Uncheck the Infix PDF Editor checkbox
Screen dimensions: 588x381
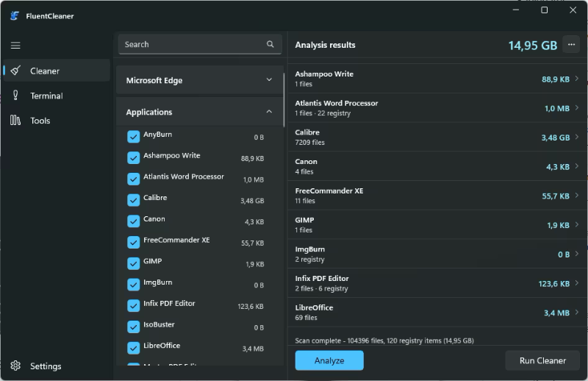133,305
